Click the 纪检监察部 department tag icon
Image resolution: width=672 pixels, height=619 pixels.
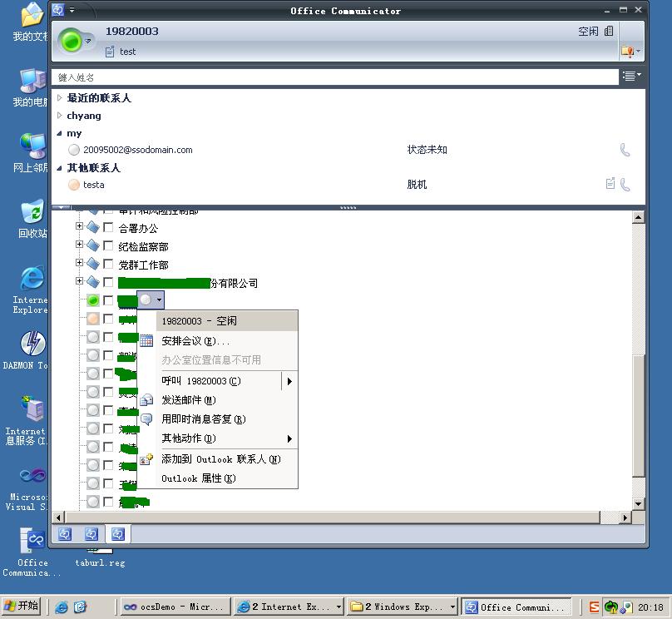click(93, 245)
